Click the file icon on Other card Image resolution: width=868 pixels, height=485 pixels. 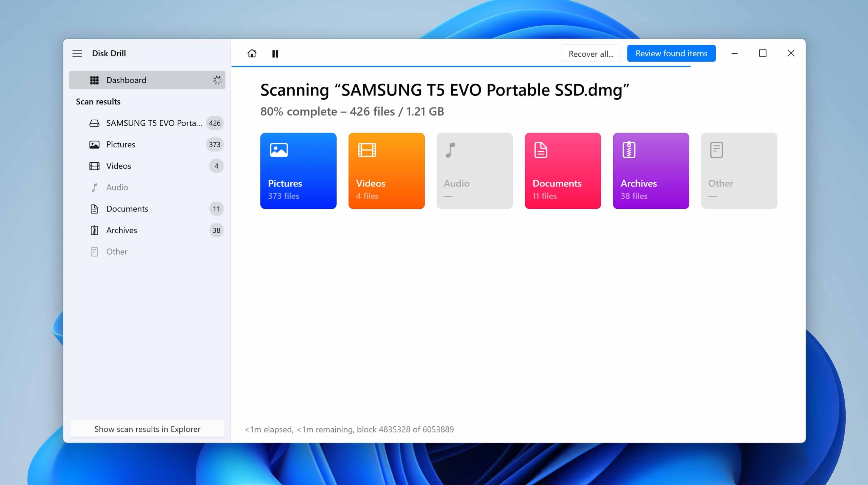coord(716,150)
